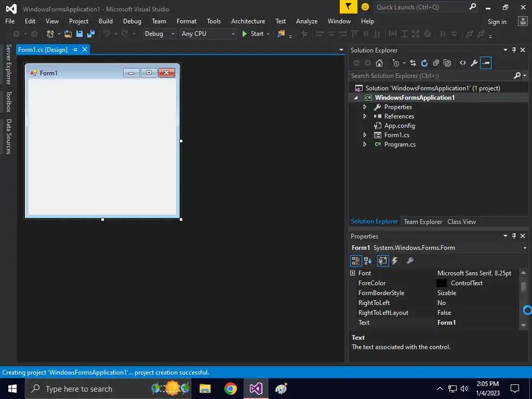Click the View Code icon in Solution Explorer
532x399 pixels.
coord(463,63)
